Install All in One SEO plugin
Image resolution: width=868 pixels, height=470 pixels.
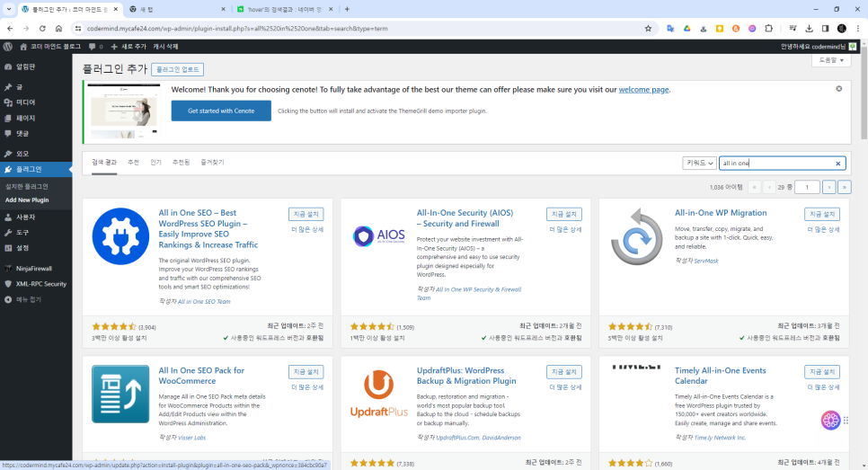[x=306, y=214]
